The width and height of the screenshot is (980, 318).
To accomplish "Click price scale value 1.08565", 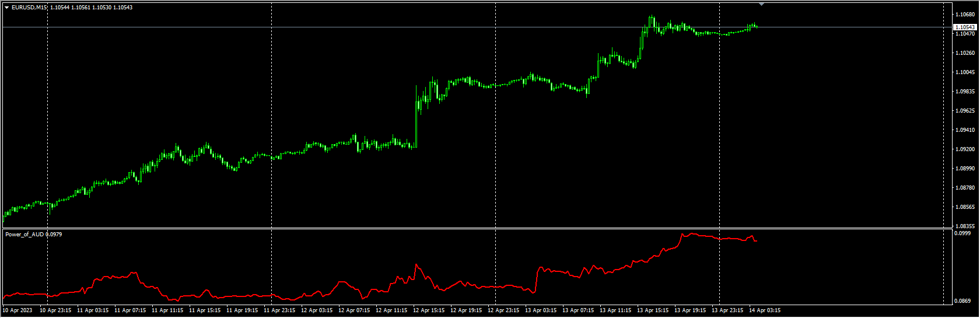I will [965, 207].
